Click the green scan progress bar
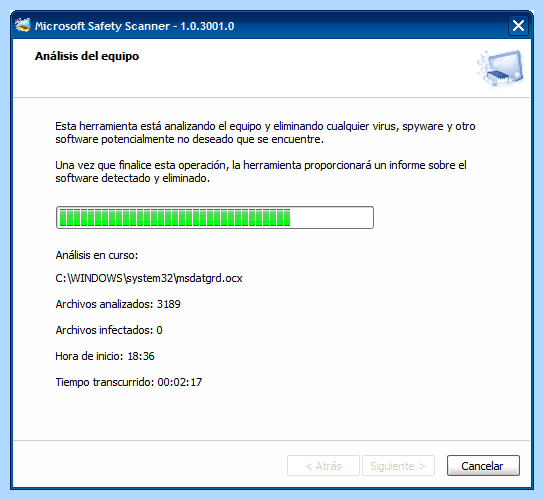 click(215, 218)
